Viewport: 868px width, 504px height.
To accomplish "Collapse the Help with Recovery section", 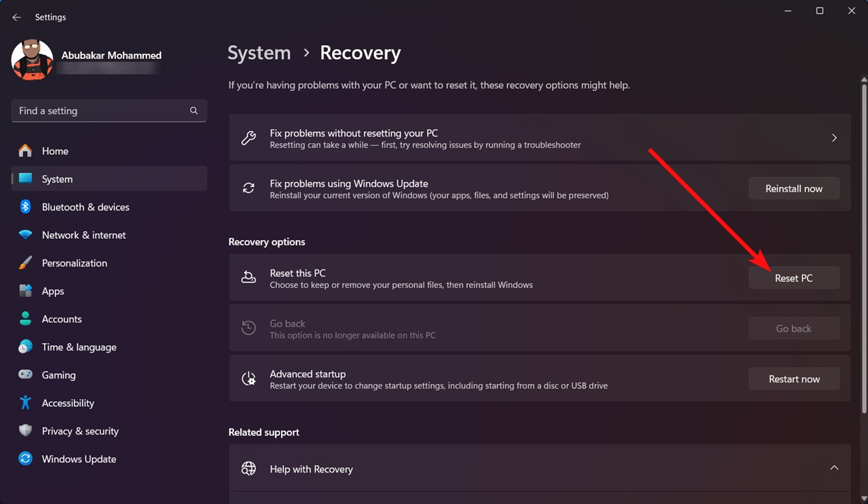I will pos(834,468).
